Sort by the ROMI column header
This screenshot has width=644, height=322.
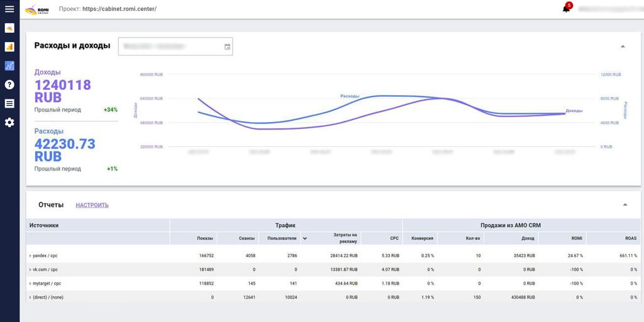[577, 238]
